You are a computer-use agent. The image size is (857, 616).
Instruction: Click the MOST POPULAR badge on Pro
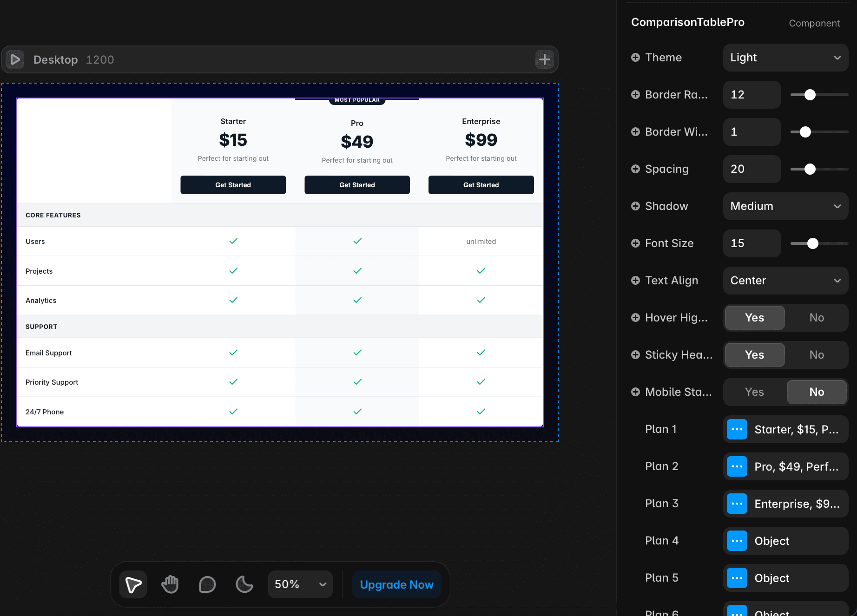[x=357, y=100]
